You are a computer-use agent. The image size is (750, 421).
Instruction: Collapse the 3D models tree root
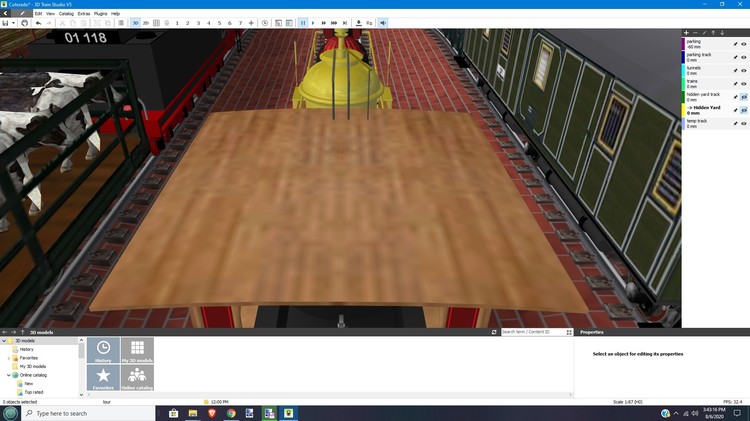[4, 341]
